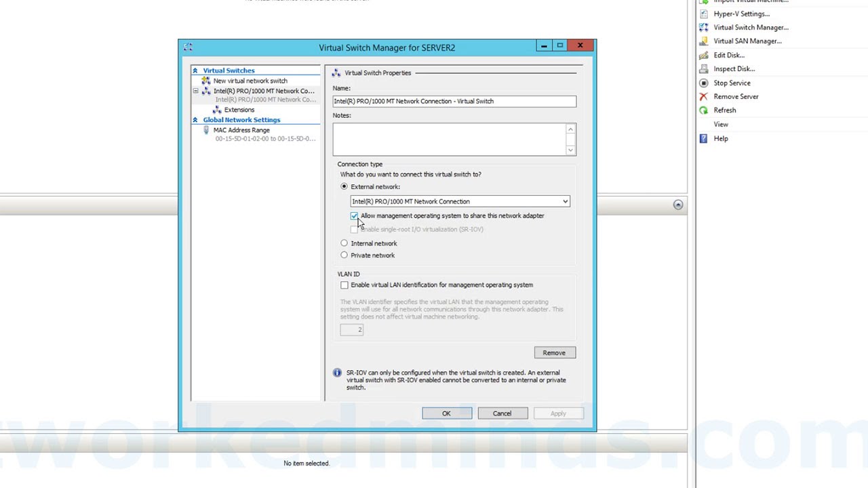Click the Stop Service icon
This screenshot has height=488, width=868.
[x=703, y=83]
